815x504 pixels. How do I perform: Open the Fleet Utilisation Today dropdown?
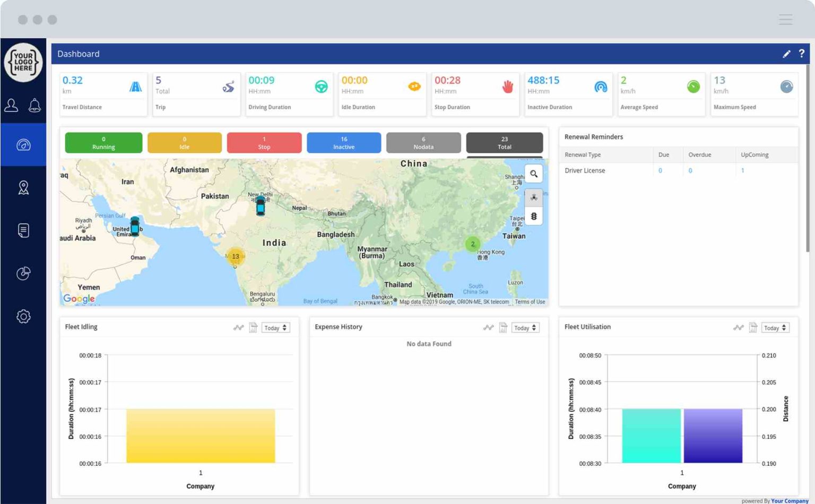coord(775,328)
